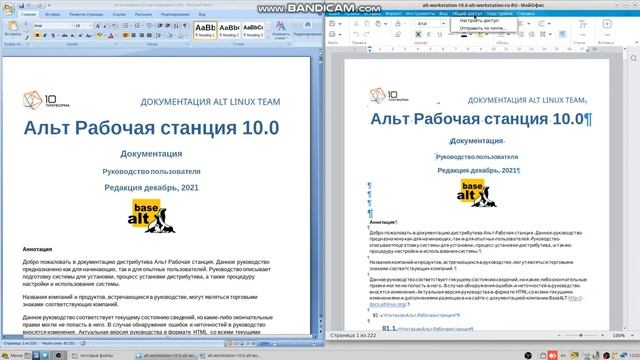Open Word font size dropdown

(91, 26)
